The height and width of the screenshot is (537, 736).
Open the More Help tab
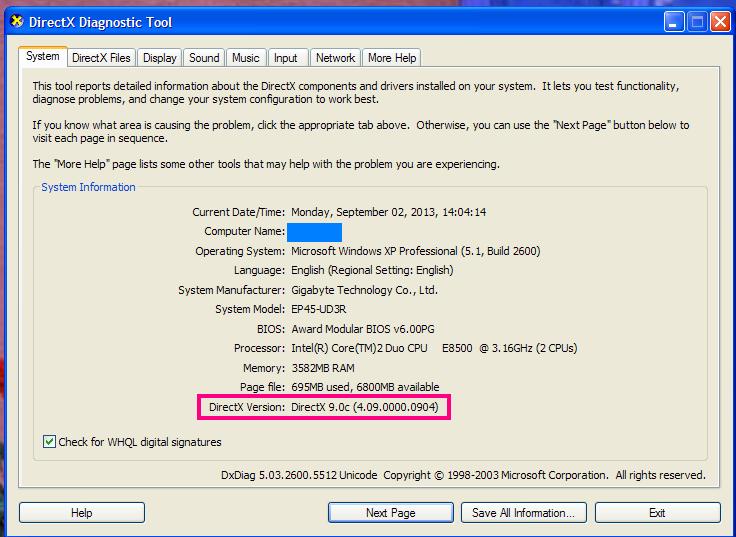392,58
